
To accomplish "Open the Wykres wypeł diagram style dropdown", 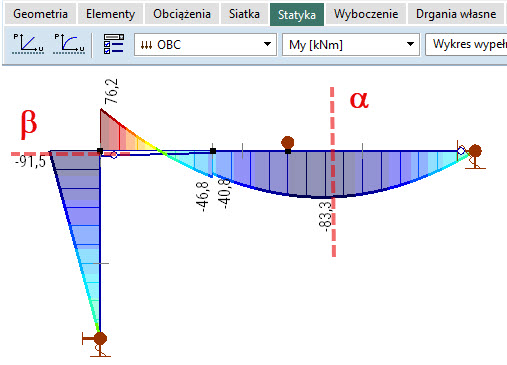I will point(466,44).
